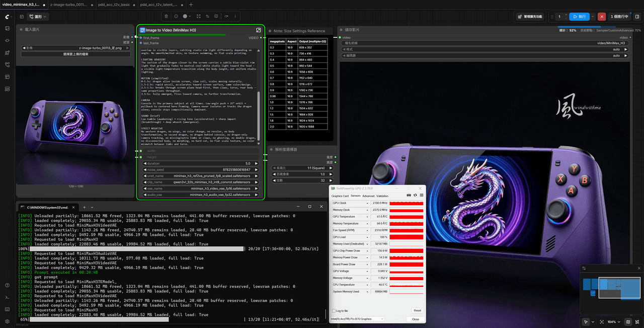
Task: Click the trash delete icon in selection toolbar
Action: click(167, 17)
